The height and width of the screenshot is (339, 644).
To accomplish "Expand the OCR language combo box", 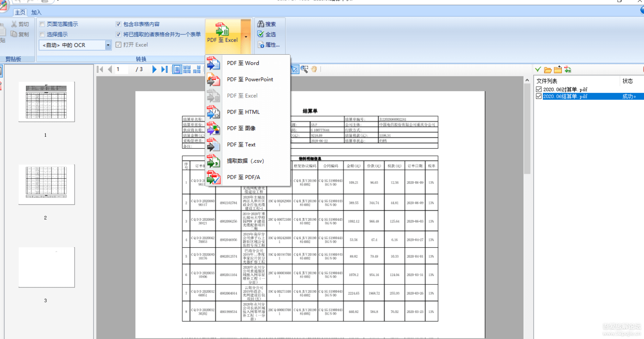I will click(108, 45).
